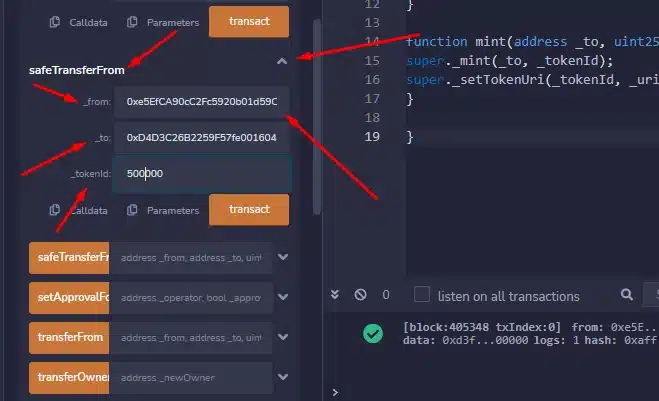This screenshot has height=401, width=659.
Task: Copy calldata icon below _tokenId field
Action: 55,210
